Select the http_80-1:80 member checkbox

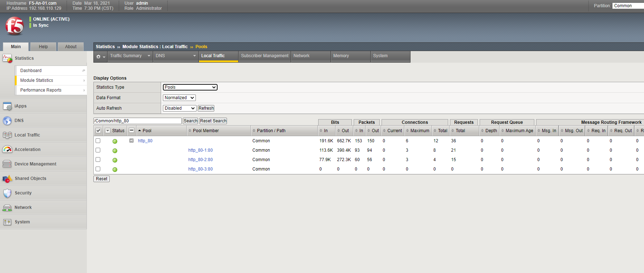pos(98,150)
